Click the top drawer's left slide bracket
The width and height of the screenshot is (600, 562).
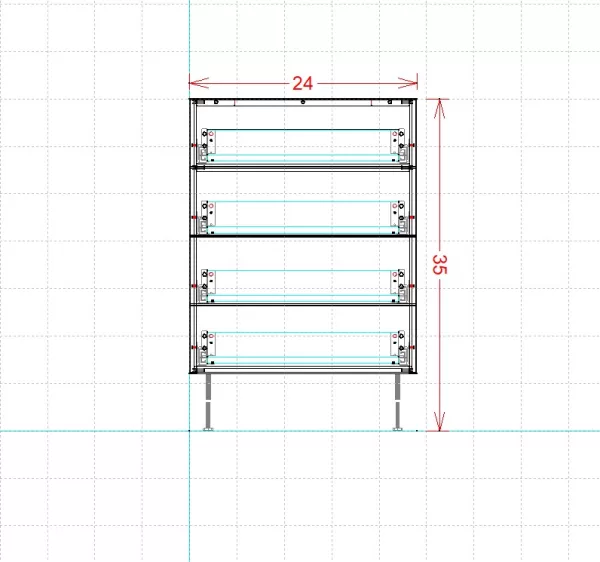point(206,146)
